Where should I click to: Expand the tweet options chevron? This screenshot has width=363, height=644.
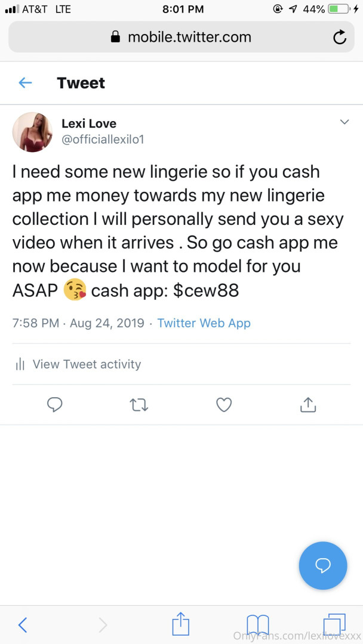click(x=344, y=122)
